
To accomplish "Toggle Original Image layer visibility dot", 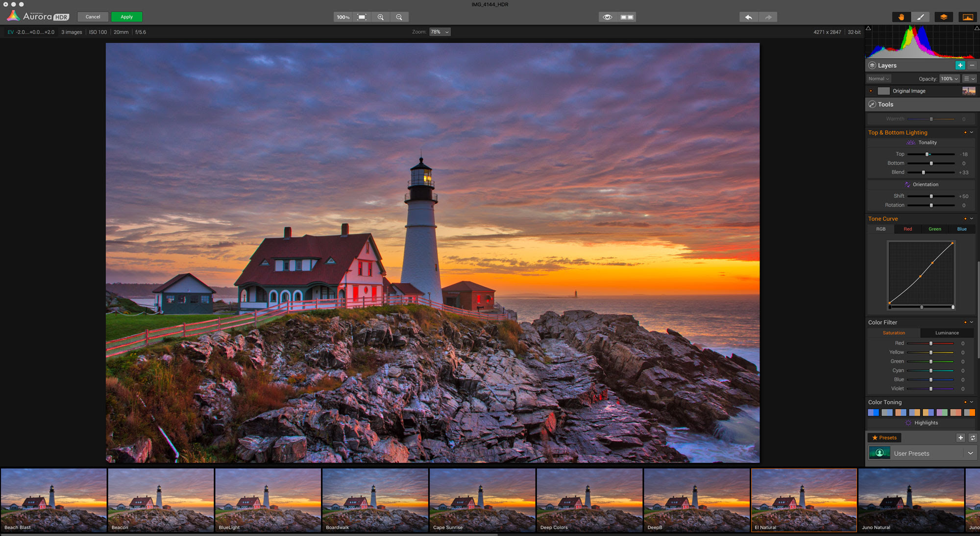I will coord(871,91).
